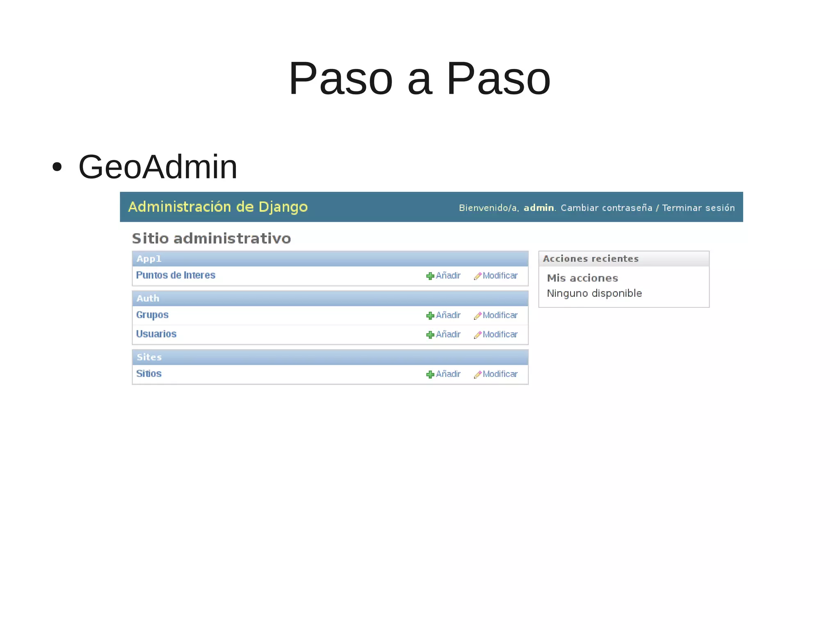
Task: Click App1 section header
Action: pos(330,259)
